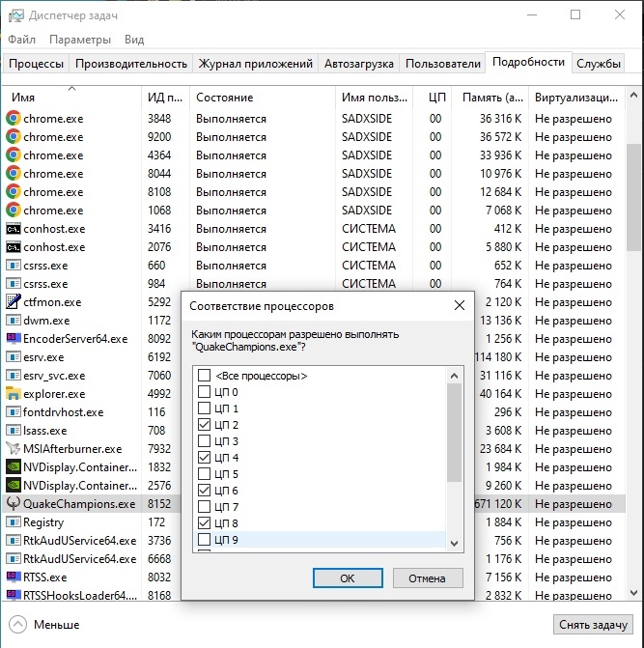Click the ctfmon.exe pen icon

pyautogui.click(x=14, y=301)
